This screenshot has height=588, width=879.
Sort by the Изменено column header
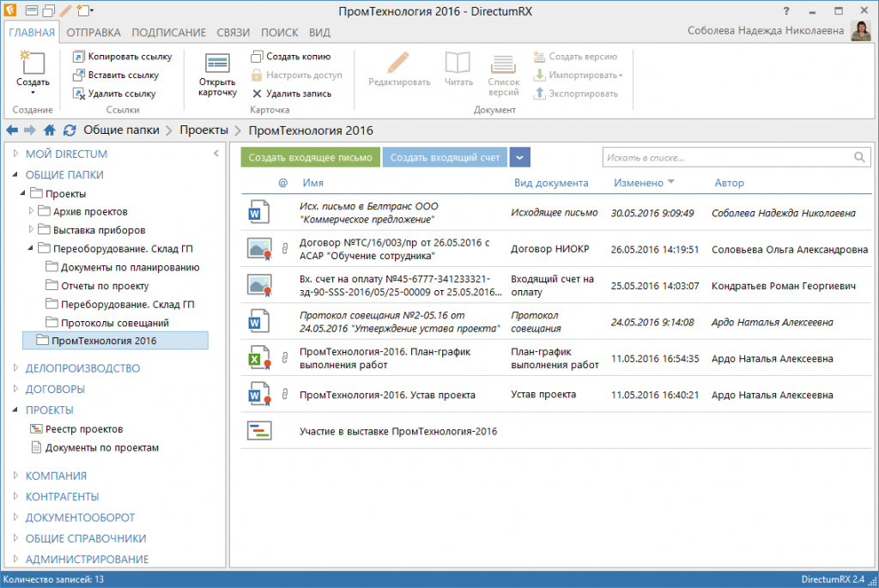[x=639, y=183]
